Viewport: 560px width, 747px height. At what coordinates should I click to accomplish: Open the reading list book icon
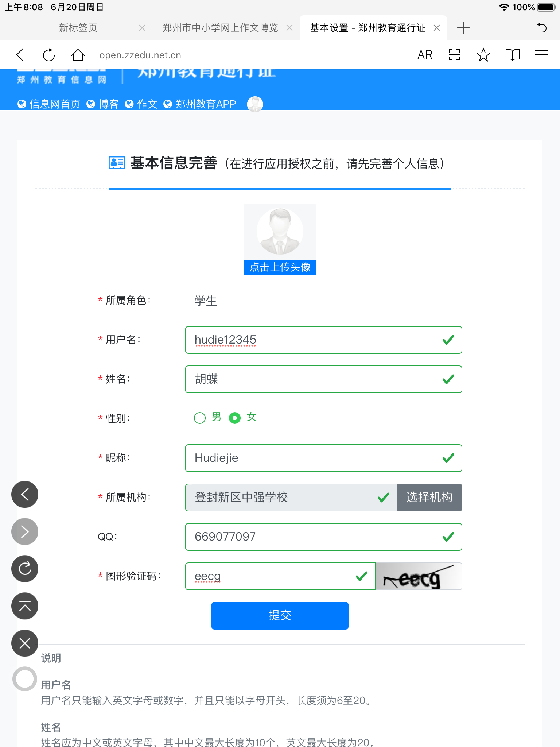click(x=512, y=55)
